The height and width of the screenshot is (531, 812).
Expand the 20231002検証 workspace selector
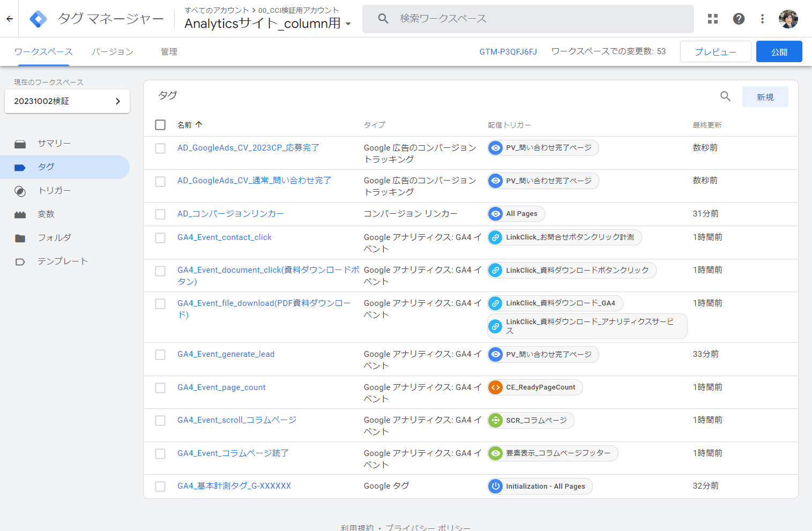(67, 101)
